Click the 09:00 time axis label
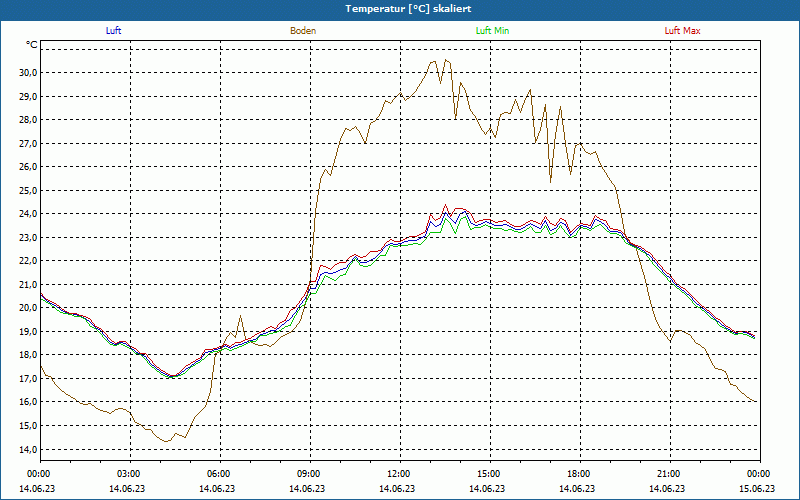The image size is (800, 500). click(x=308, y=474)
